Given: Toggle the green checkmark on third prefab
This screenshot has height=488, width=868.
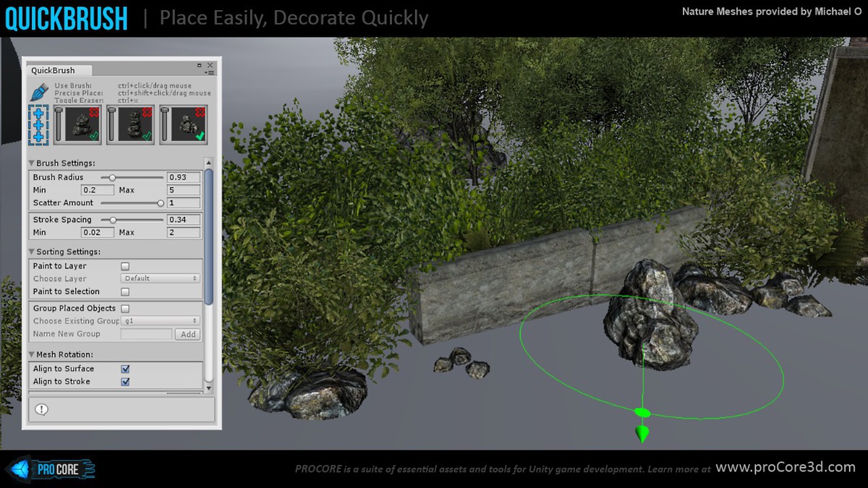Looking at the screenshot, I should [x=200, y=136].
